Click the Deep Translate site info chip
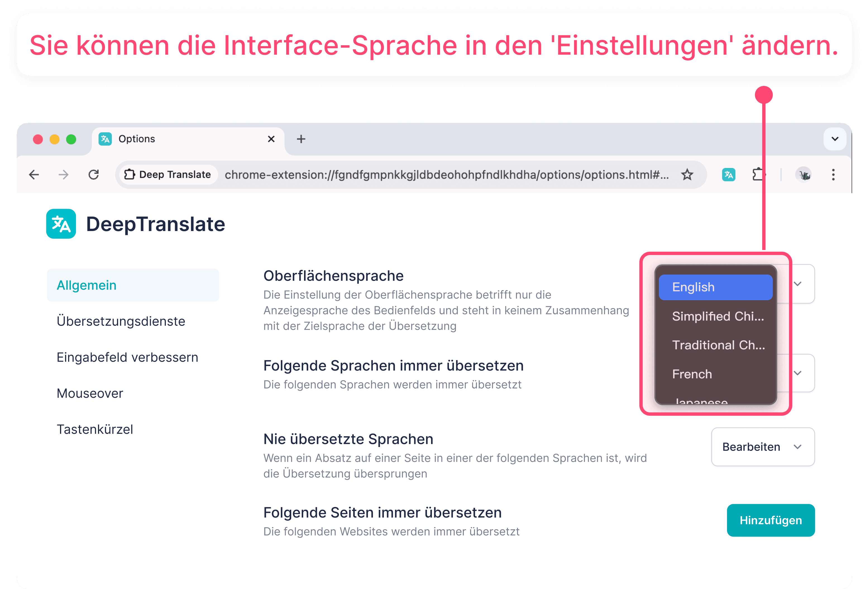Screen dimensions: 868x589 coord(168,175)
